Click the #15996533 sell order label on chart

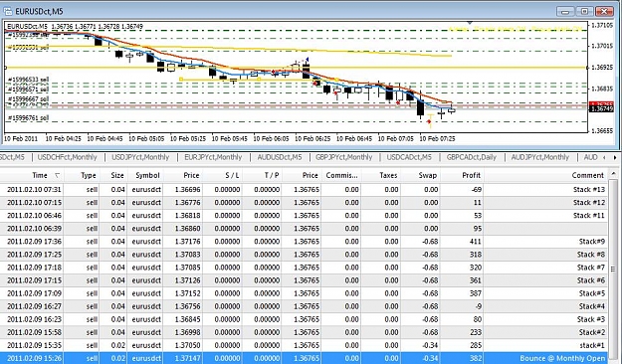tap(28, 80)
